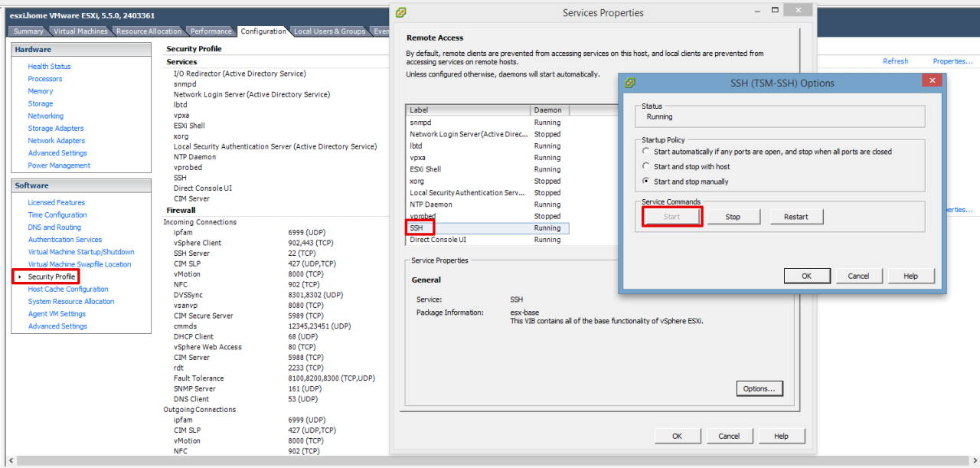Click Help at bottom of Services Properties
The width and height of the screenshot is (980, 468).
pos(781,436)
